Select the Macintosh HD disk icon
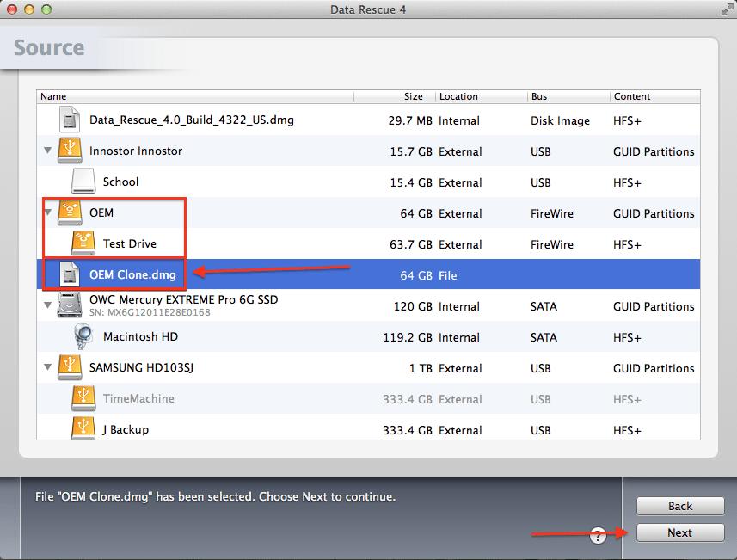 (x=83, y=336)
